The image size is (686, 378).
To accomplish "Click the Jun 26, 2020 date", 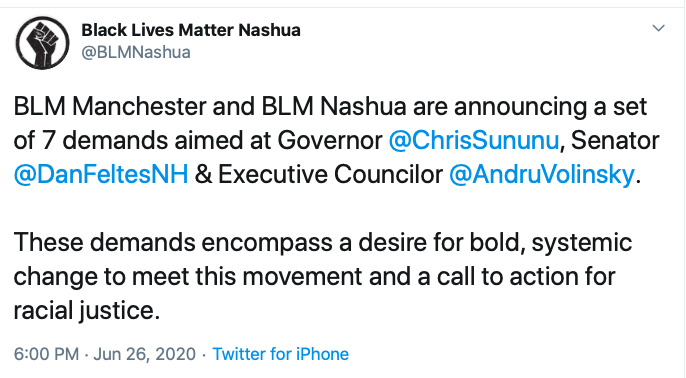I will (144, 354).
